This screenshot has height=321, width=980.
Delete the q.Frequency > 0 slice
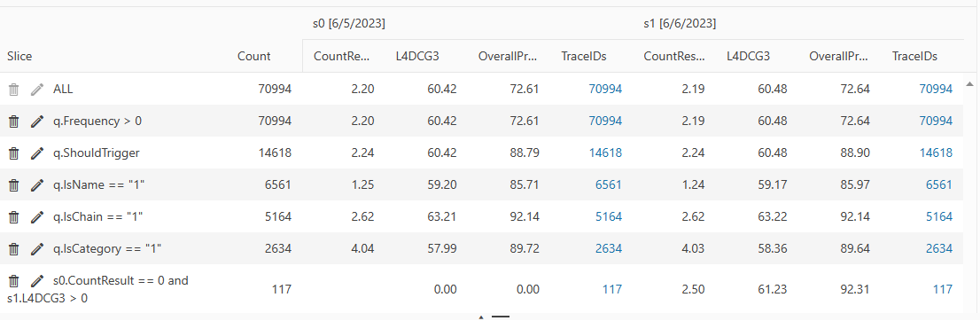(x=14, y=121)
